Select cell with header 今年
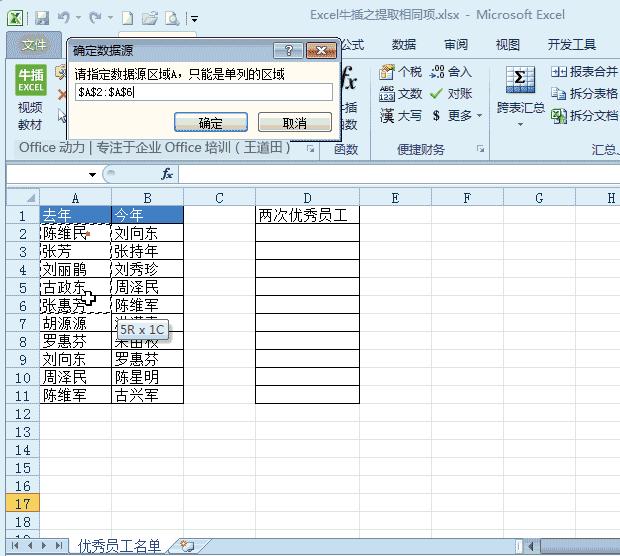 147,215
